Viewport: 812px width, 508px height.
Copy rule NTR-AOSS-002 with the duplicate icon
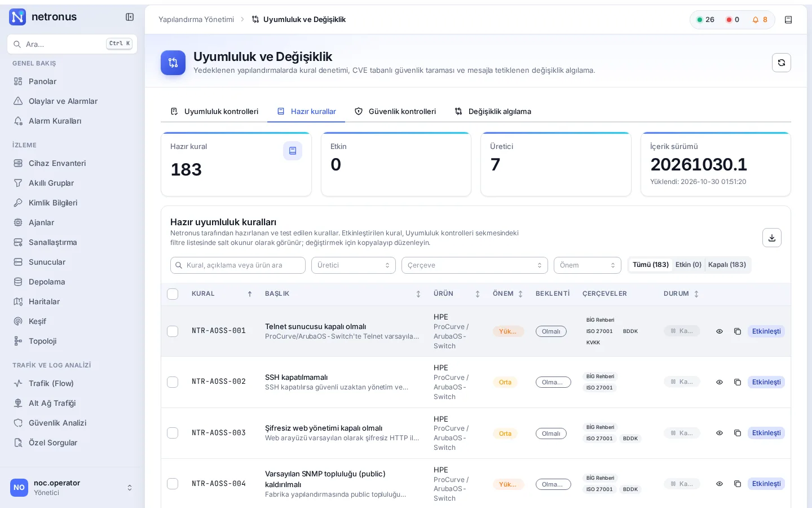click(x=737, y=382)
